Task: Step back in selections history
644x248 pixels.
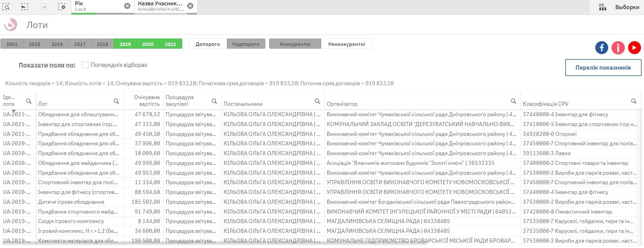Action: (24, 7)
